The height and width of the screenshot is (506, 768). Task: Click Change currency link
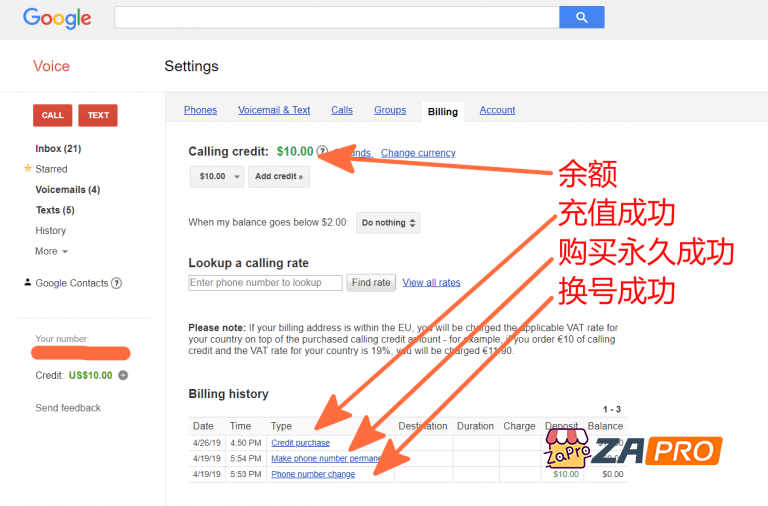pos(418,153)
